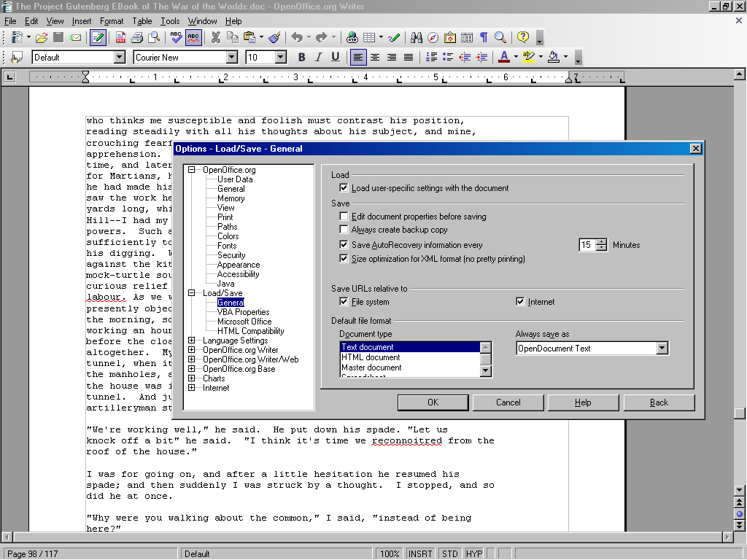
Task: Enable Always create backup copy
Action: (x=344, y=230)
